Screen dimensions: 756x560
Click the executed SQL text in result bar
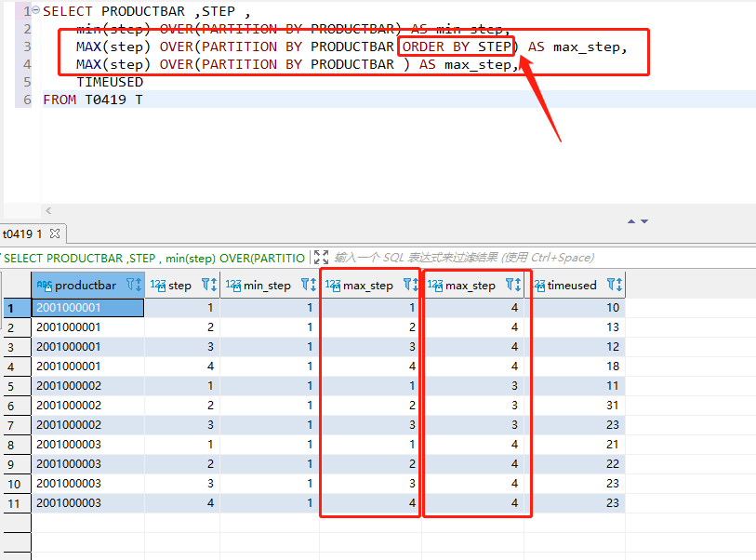click(154, 258)
